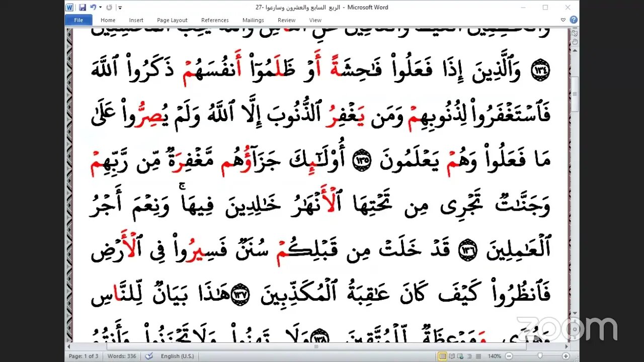This screenshot has width=644, height=362.
Task: Click the Word application icon in title bar
Action: pyautogui.click(x=69, y=8)
